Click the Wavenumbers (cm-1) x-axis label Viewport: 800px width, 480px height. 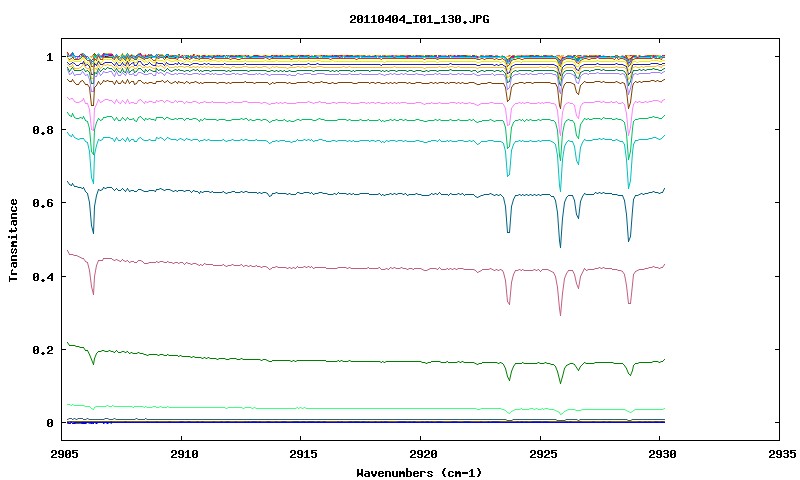[x=419, y=473]
